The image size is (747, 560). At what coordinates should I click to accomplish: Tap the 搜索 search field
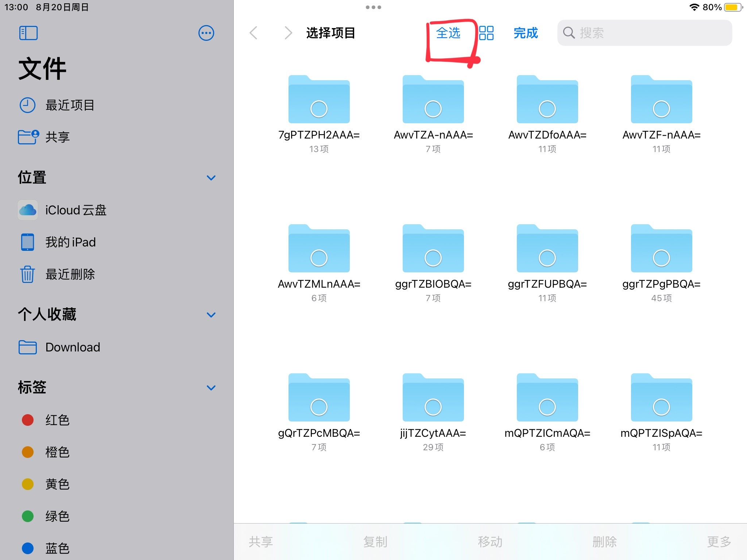tap(645, 33)
